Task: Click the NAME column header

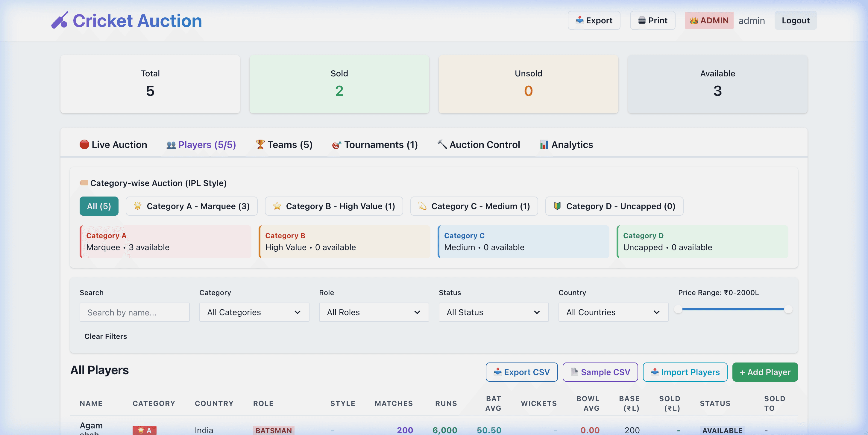Action: (x=91, y=403)
